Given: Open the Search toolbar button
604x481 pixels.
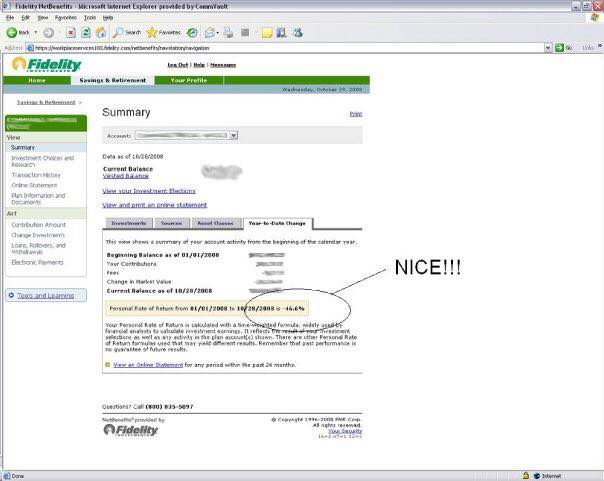Looking at the screenshot, I should (127, 32).
